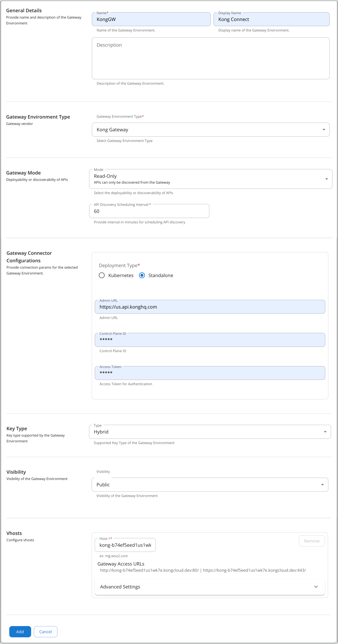Click the Add button
This screenshot has height=644, width=338.
[20, 631]
